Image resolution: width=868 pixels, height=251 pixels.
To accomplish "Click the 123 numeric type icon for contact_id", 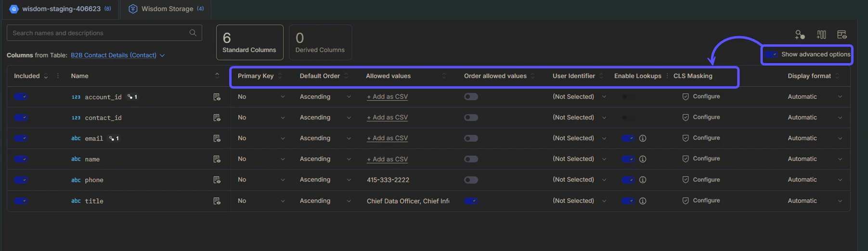I will click(x=76, y=118).
